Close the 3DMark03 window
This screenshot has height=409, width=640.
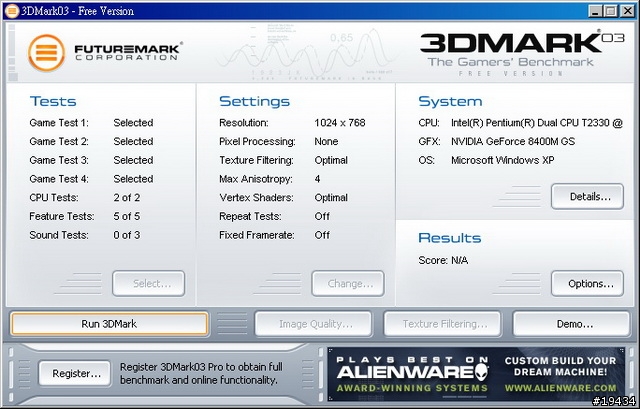[x=627, y=11]
